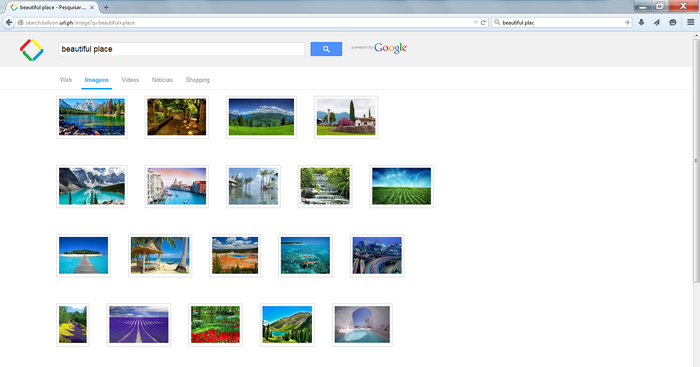Click the blue magnifier search button
The height and width of the screenshot is (367, 700).
tap(326, 49)
